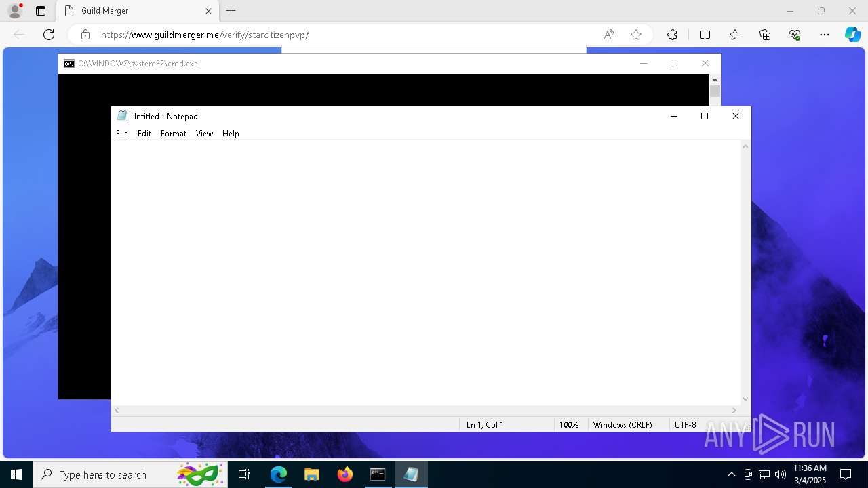Show hidden system tray icons
Screen dimensions: 868x488
coord(731,474)
